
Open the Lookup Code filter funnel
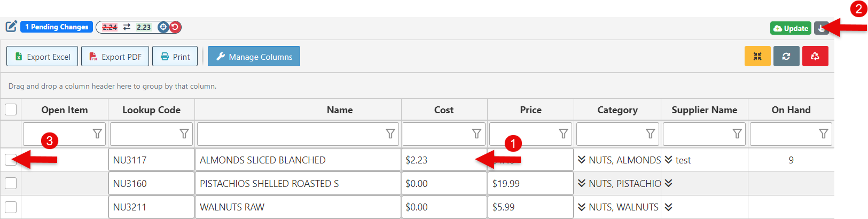click(184, 134)
